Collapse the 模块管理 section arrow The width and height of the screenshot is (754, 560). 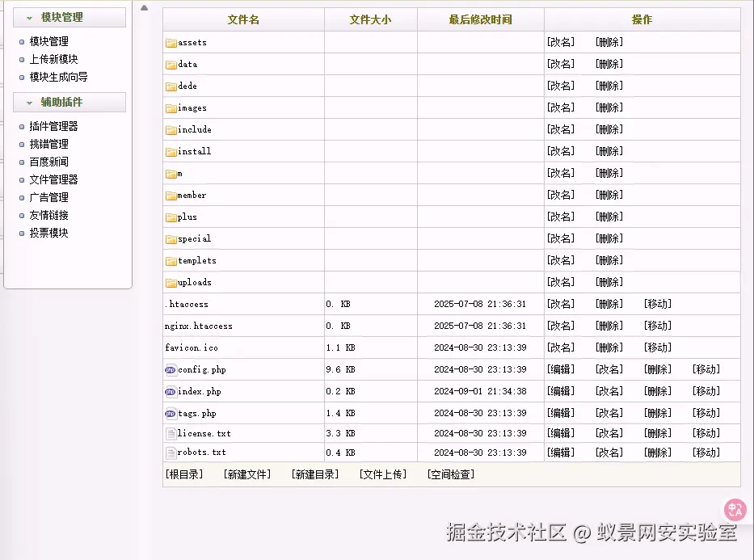(x=29, y=18)
